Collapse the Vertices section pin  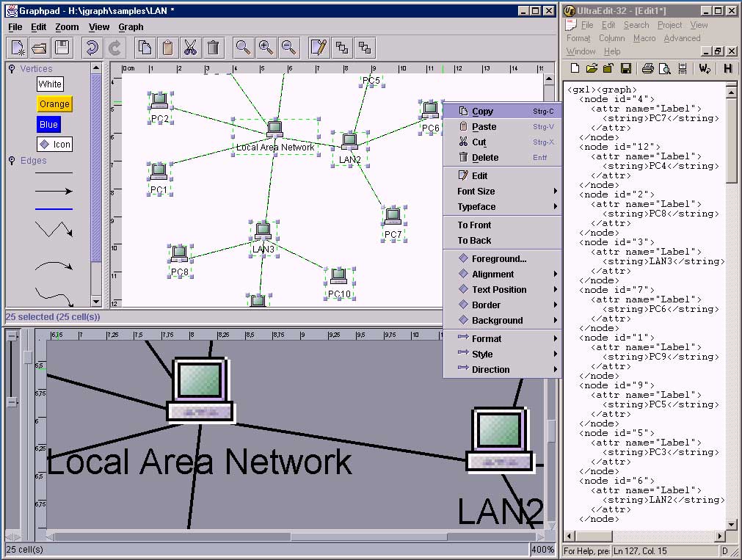12,69
